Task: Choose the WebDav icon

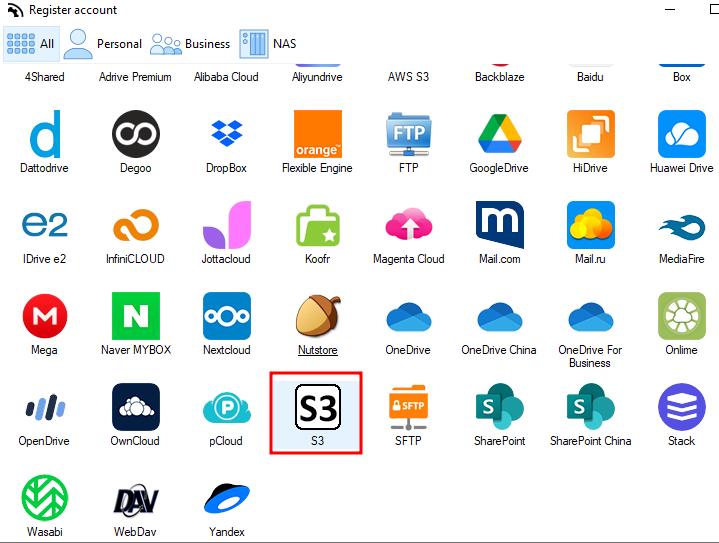Action: pos(136,499)
